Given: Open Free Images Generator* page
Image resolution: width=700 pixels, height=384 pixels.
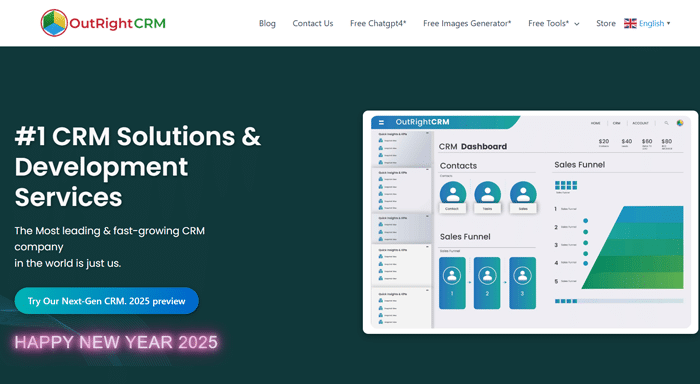Looking at the screenshot, I should point(467,23).
